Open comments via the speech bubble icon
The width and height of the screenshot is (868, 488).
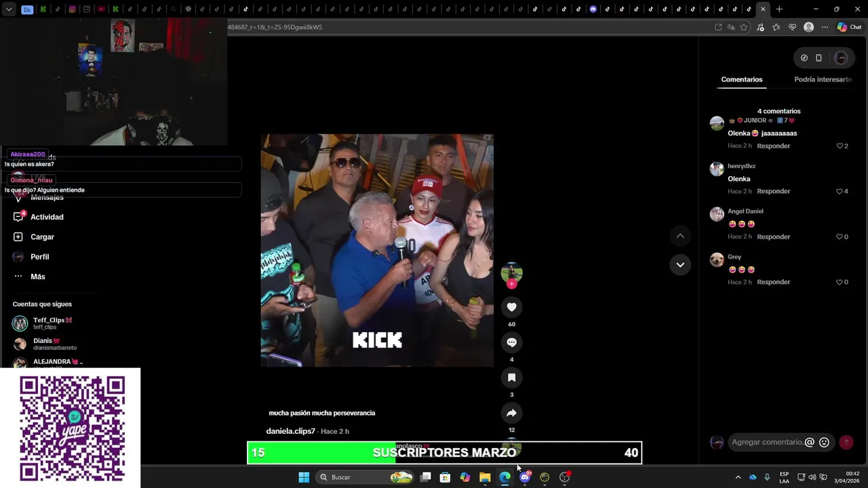[x=511, y=342]
